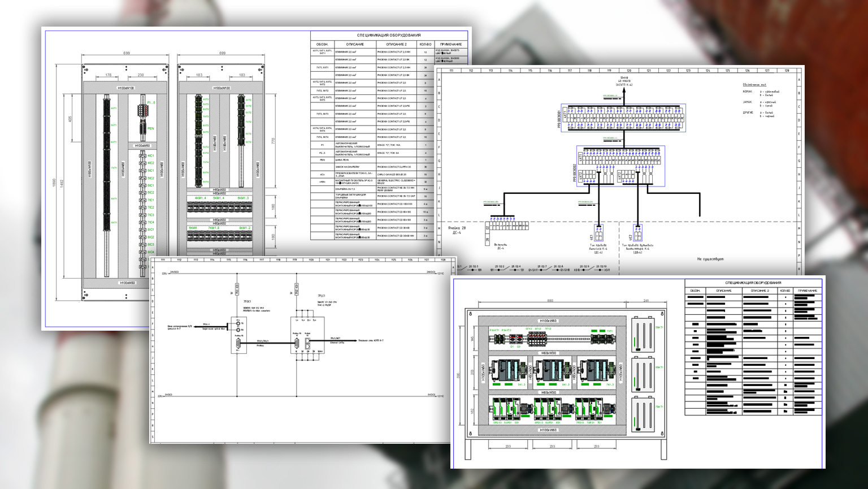This screenshot has height=489, width=868.
Task: Click the 7F0C1 optical converter block on schematic
Action: coord(239,335)
